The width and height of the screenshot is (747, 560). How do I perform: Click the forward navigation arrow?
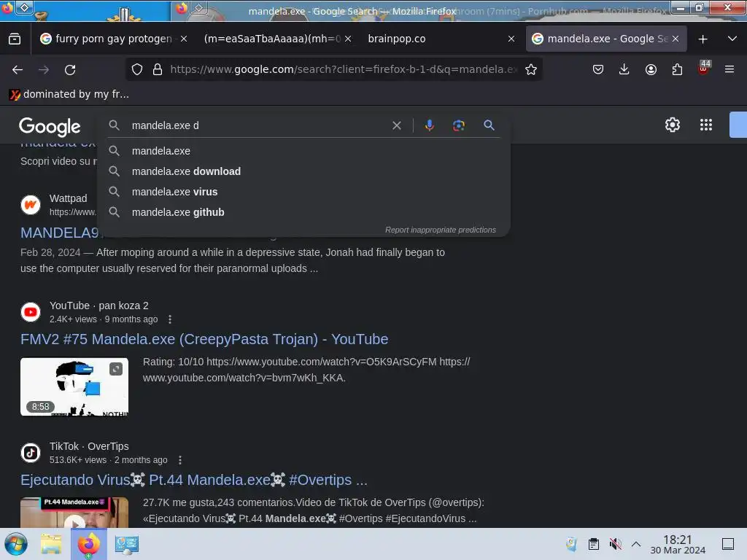pos(44,70)
